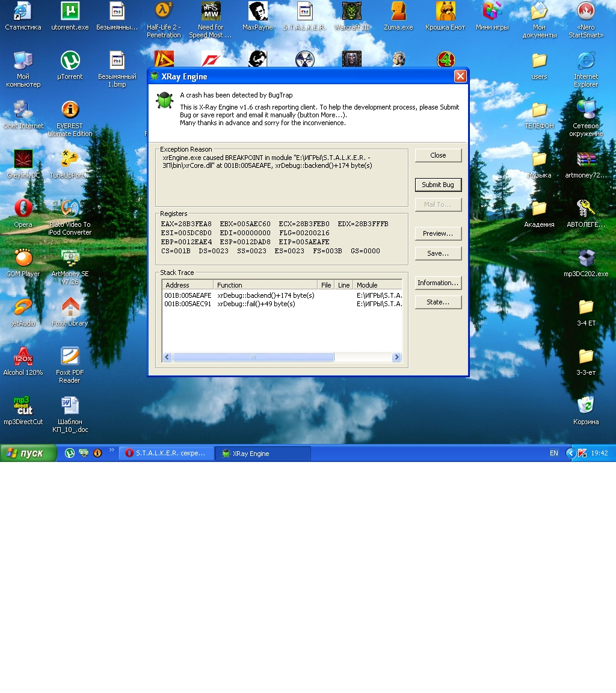Open the Preview... report button
Viewport: 616px width, 693px height.
pyautogui.click(x=438, y=233)
